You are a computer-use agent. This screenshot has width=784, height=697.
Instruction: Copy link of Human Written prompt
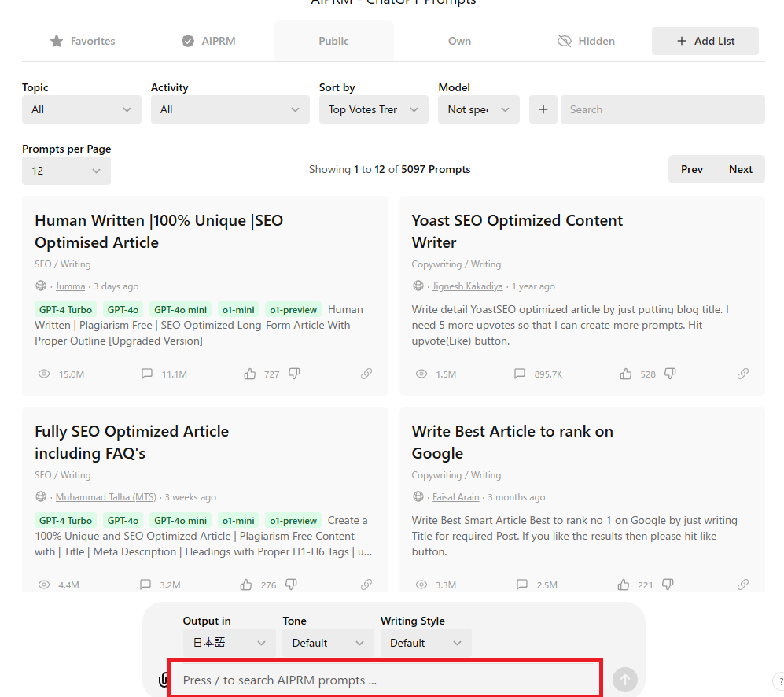[366, 374]
